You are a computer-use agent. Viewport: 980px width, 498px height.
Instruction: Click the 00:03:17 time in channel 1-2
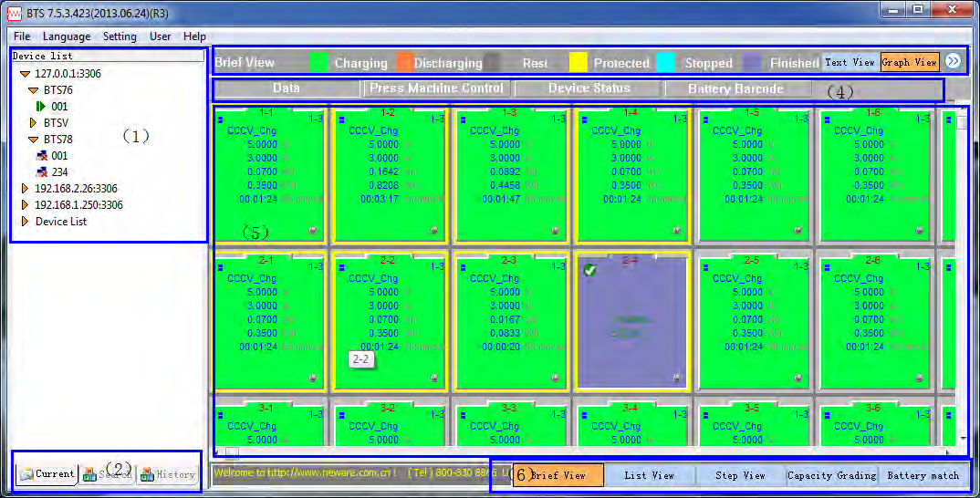point(380,200)
